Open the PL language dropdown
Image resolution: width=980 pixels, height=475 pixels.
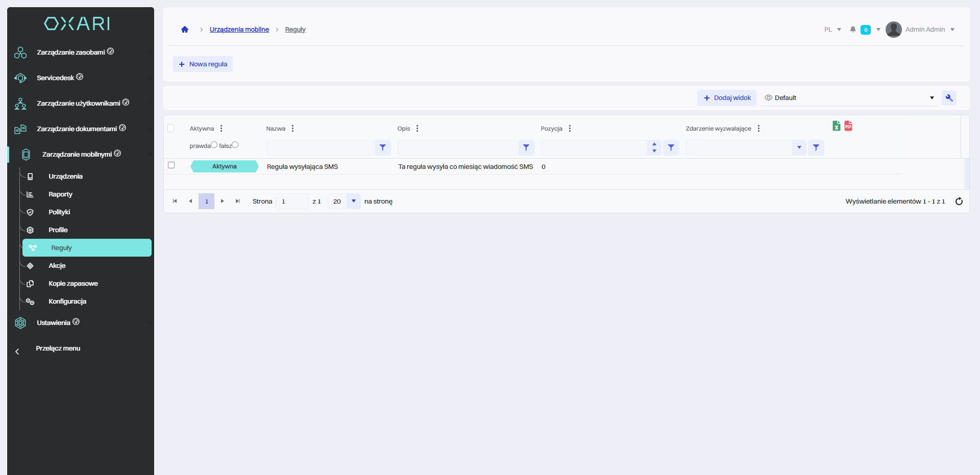[x=832, y=30]
